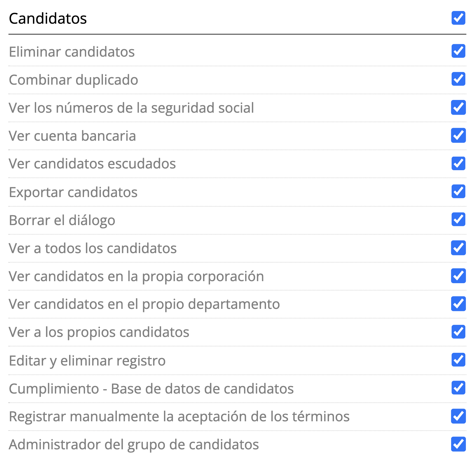The image size is (476, 460).
Task: Uncheck Ver a los propios candidatos
Action: (458, 332)
